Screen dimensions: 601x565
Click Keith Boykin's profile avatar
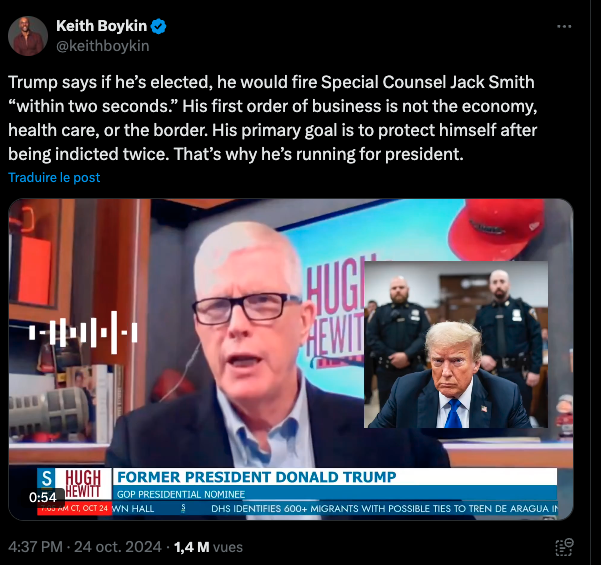pyautogui.click(x=28, y=36)
